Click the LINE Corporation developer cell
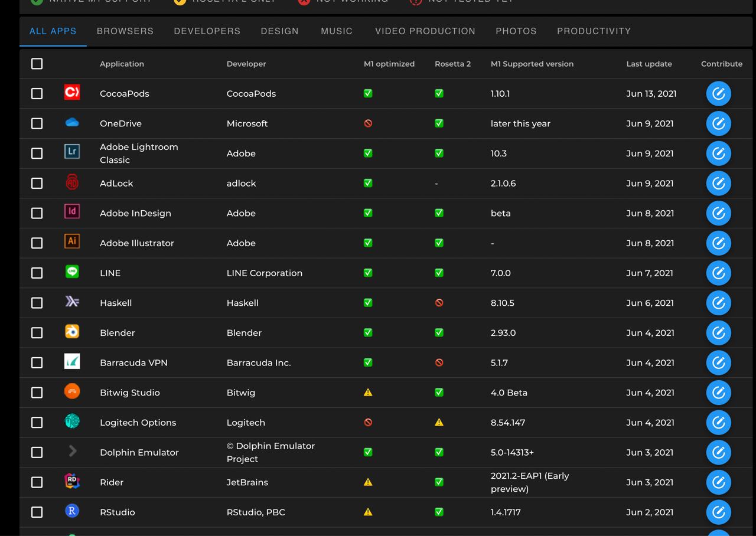The height and width of the screenshot is (536, 756). coord(265,273)
